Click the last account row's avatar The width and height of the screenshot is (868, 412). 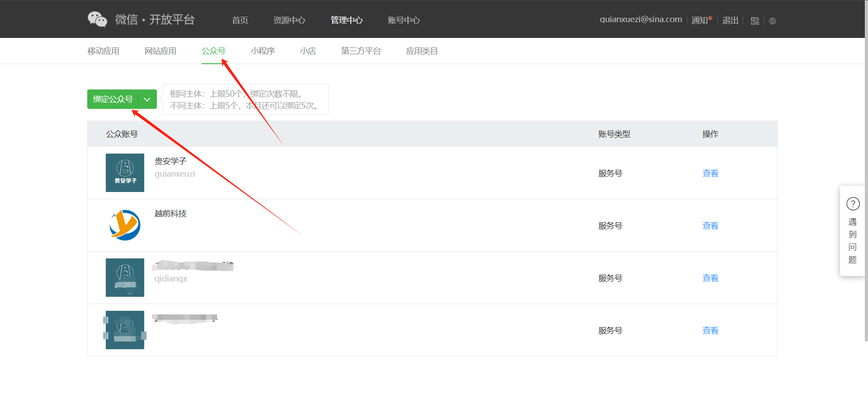[x=125, y=330]
